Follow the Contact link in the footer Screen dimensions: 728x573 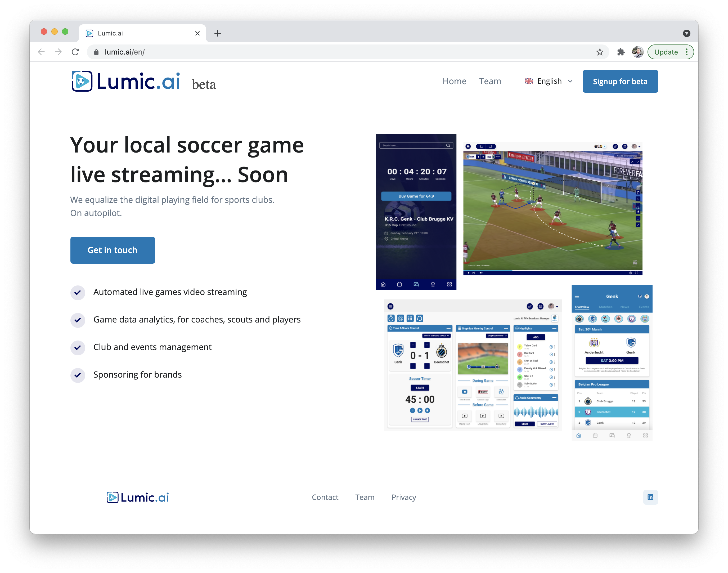coord(325,497)
